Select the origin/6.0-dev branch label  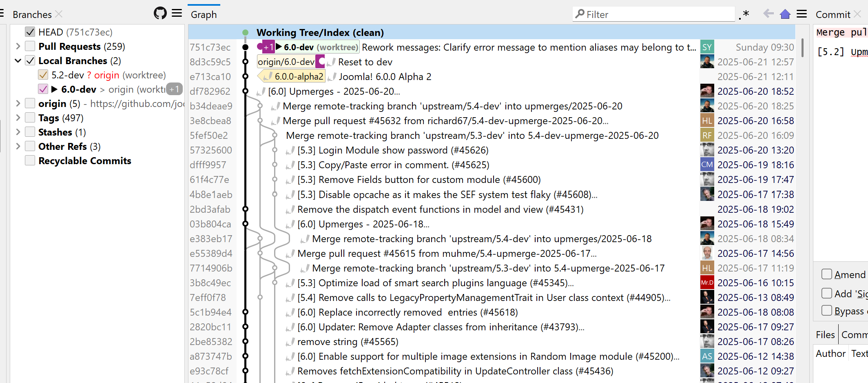point(285,62)
